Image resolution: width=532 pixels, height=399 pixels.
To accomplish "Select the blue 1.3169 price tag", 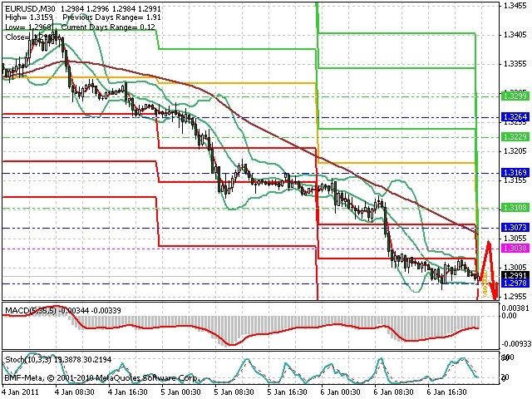I will tap(515, 173).
